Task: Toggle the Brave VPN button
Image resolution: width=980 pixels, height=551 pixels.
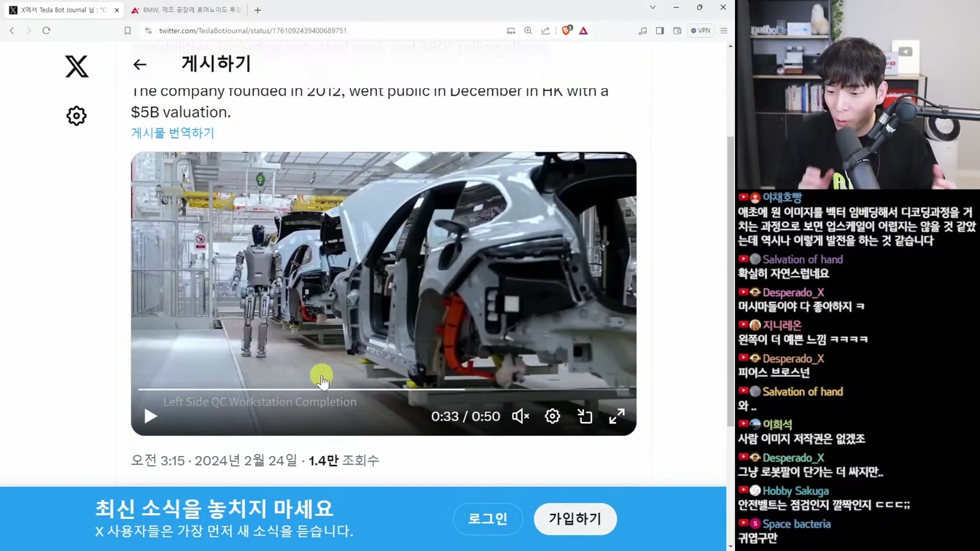Action: (701, 31)
